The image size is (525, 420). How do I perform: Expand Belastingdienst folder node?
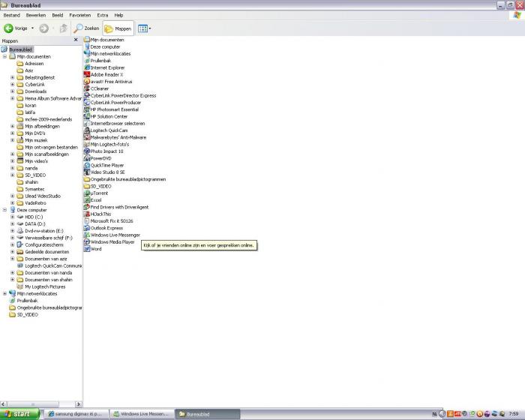[13, 77]
